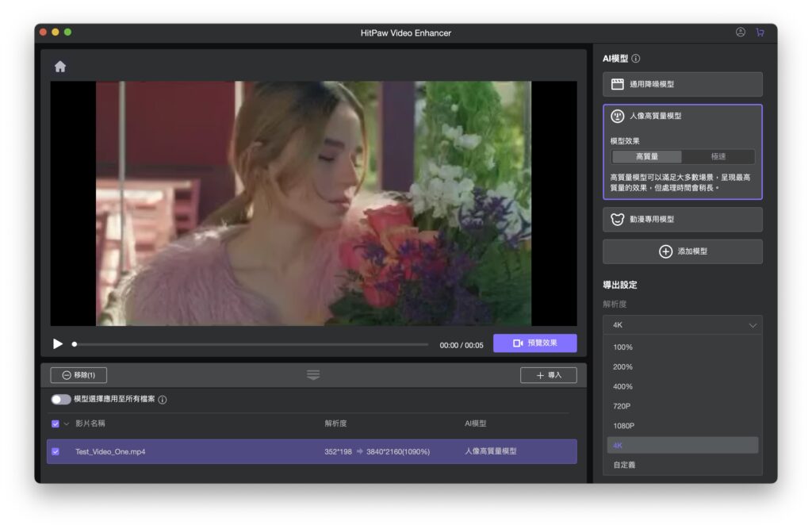Minimize window with yellow button
The width and height of the screenshot is (812, 529).
click(x=56, y=33)
